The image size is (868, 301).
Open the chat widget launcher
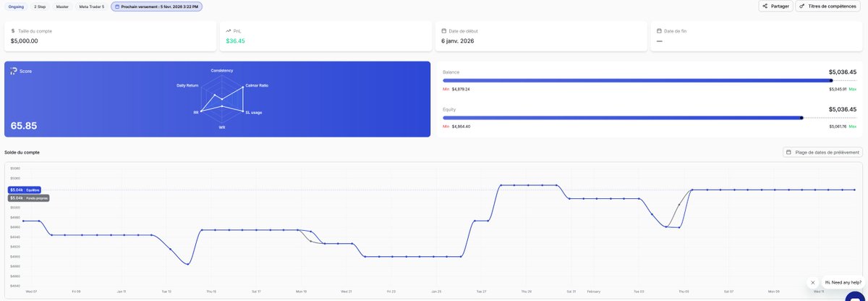click(856, 296)
